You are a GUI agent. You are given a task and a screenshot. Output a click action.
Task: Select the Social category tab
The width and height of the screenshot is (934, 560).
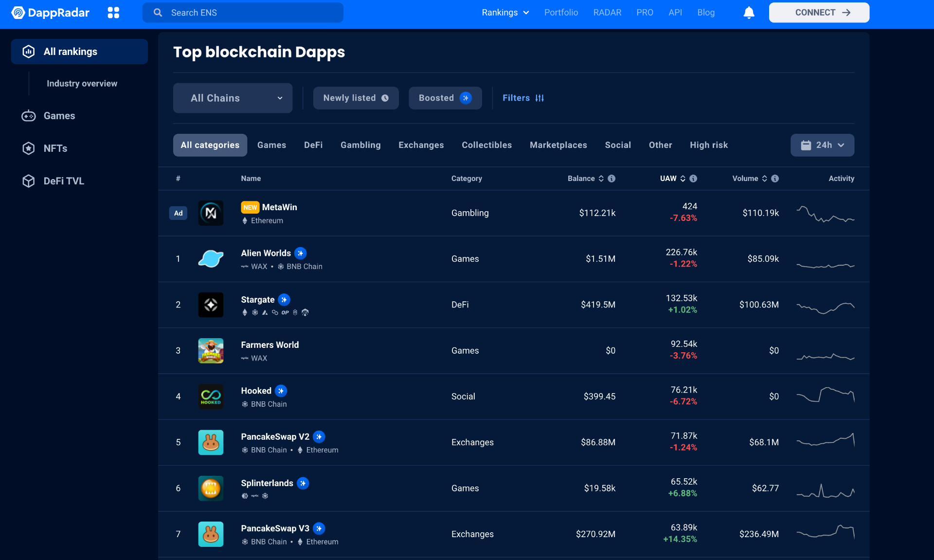(x=618, y=145)
